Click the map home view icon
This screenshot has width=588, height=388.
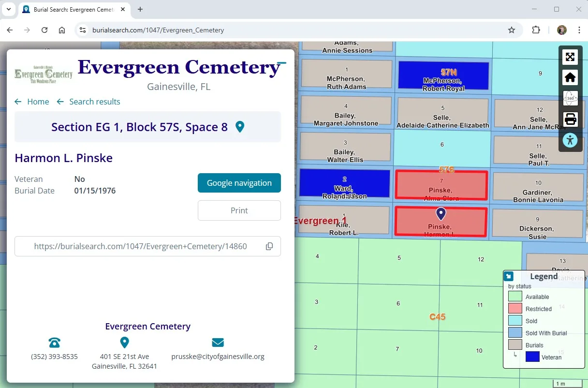(570, 77)
